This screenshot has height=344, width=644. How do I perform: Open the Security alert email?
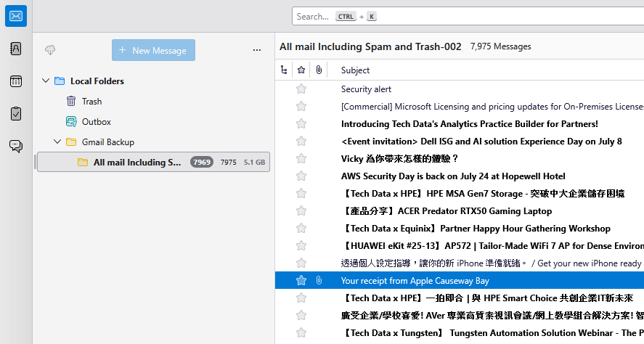366,89
